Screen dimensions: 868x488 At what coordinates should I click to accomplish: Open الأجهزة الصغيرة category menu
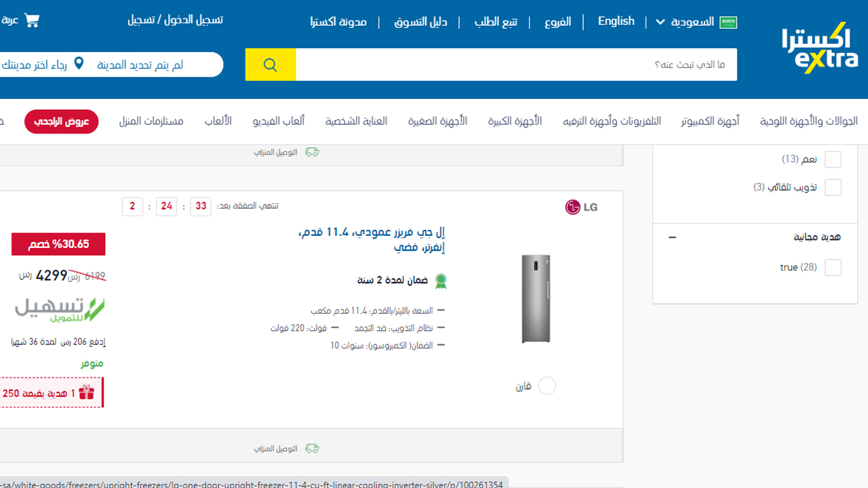tap(437, 121)
